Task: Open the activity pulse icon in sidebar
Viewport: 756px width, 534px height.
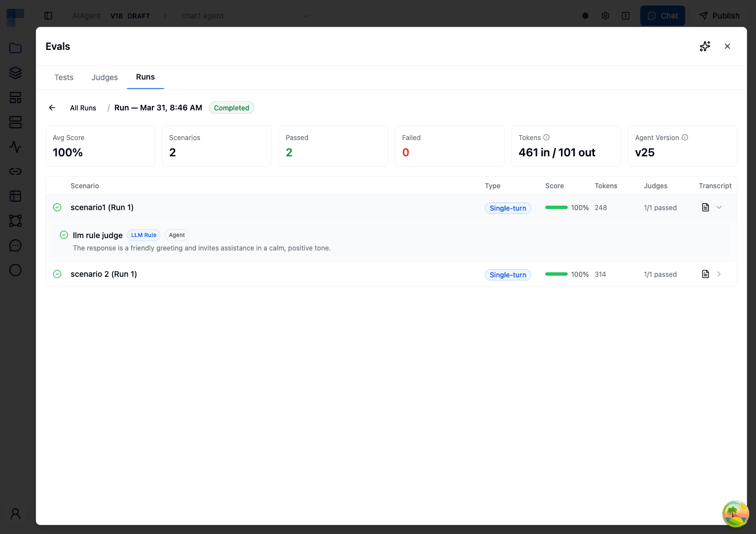Action: pos(16,147)
